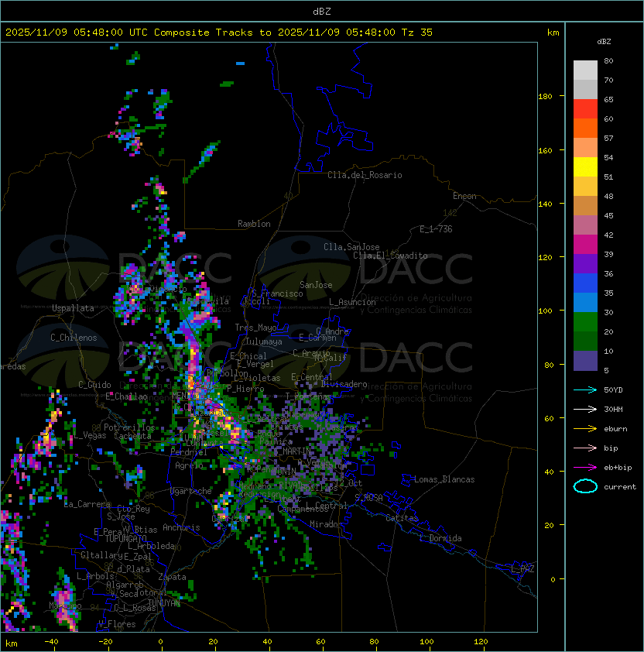This screenshot has width=644, height=652.
Task: Select the bright yellow swatch in dBZ scale
Action: (x=585, y=167)
